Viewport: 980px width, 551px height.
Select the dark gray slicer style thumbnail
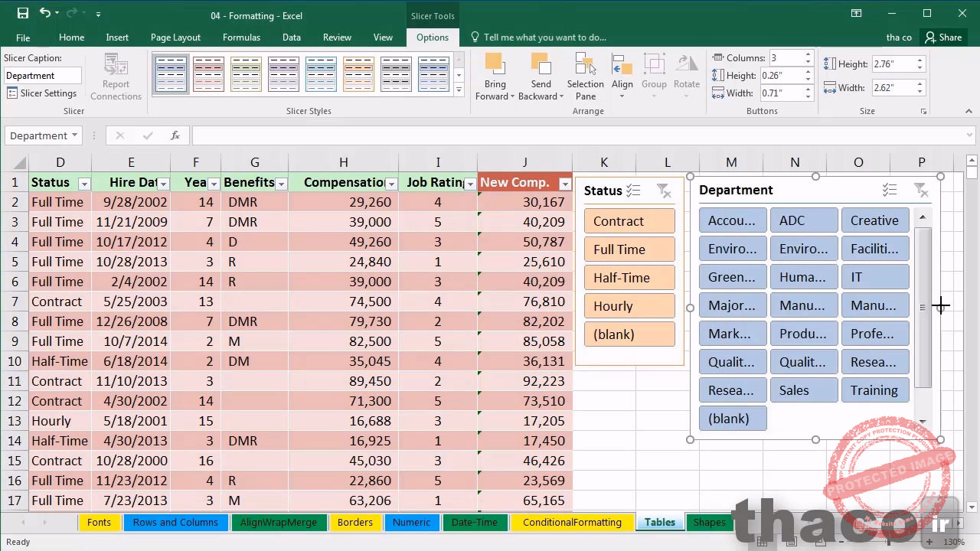point(396,74)
